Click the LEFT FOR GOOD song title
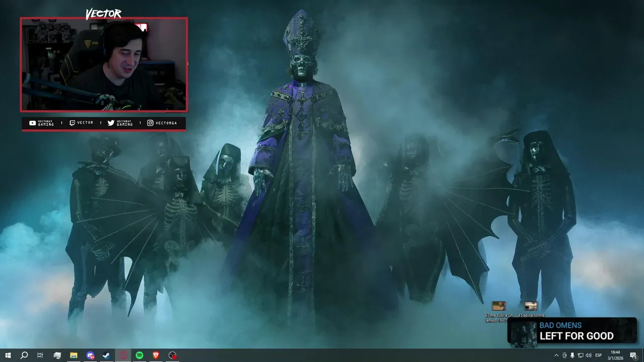The height and width of the screenshot is (362, 644). (577, 336)
